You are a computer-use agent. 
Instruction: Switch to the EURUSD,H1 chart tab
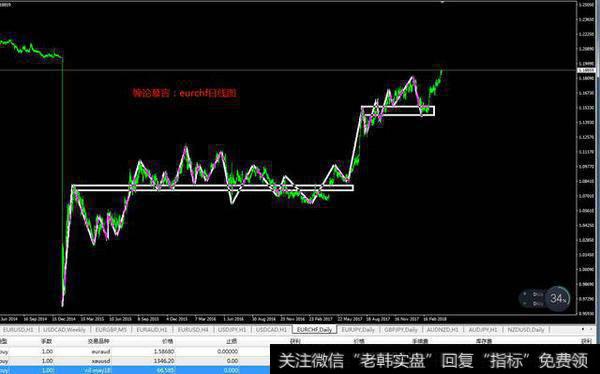pyautogui.click(x=19, y=330)
